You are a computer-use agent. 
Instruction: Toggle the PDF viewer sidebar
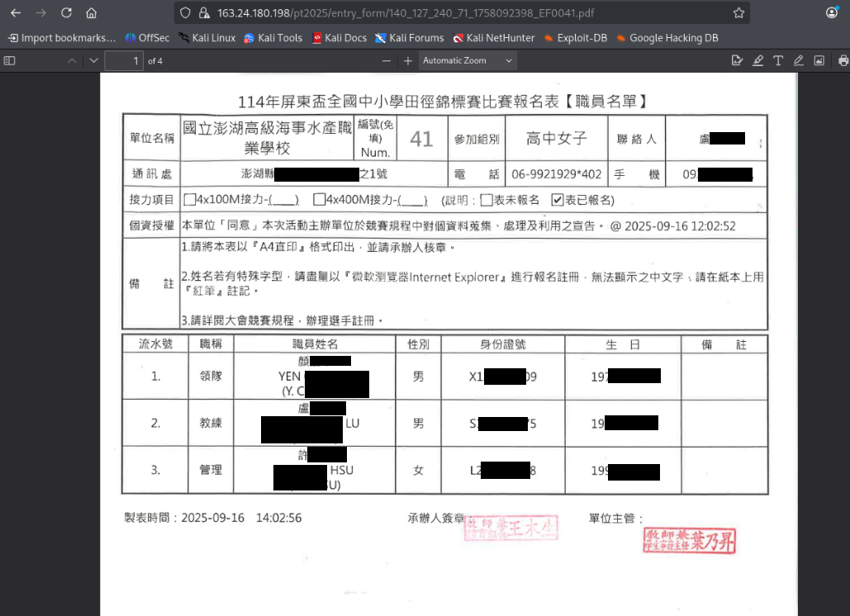point(10,60)
